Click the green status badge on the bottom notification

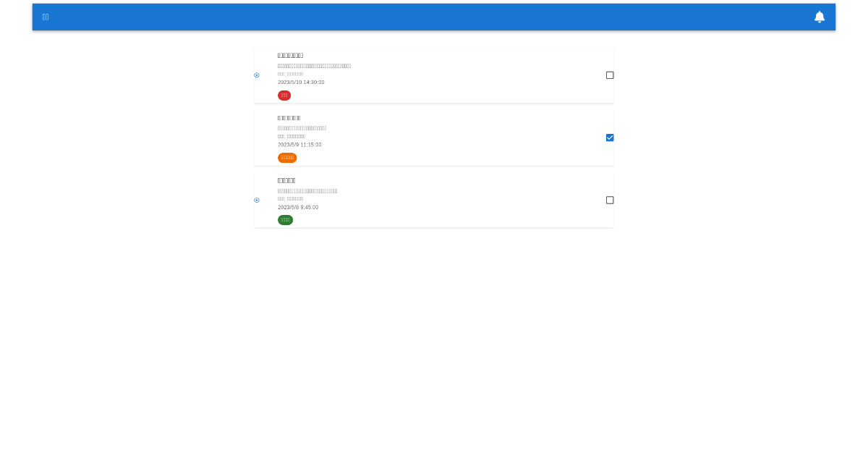point(285,219)
